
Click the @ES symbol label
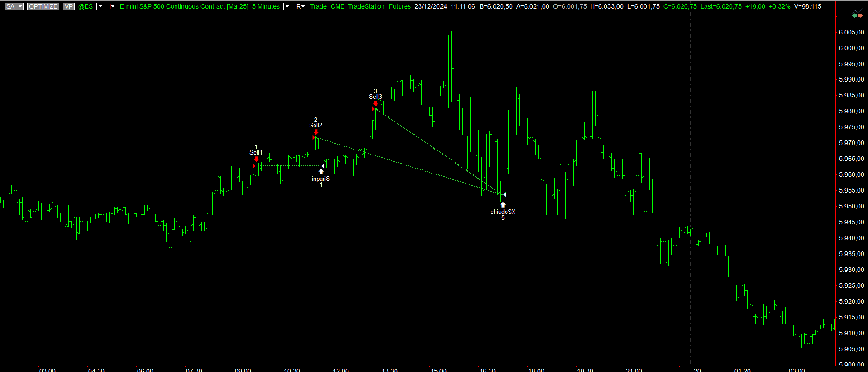[x=86, y=6]
